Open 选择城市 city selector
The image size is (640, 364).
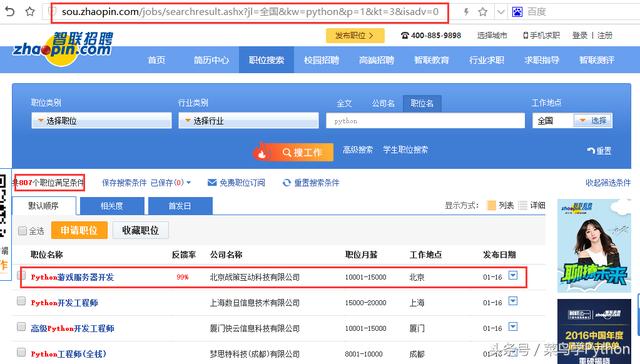pyautogui.click(x=492, y=36)
